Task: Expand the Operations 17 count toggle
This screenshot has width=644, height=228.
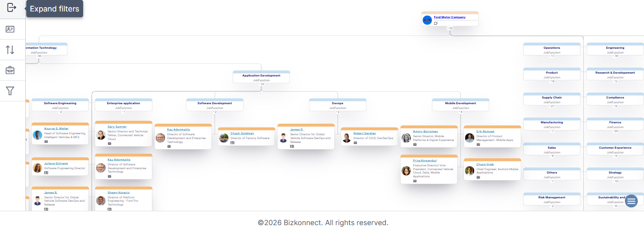Action: [x=552, y=56]
